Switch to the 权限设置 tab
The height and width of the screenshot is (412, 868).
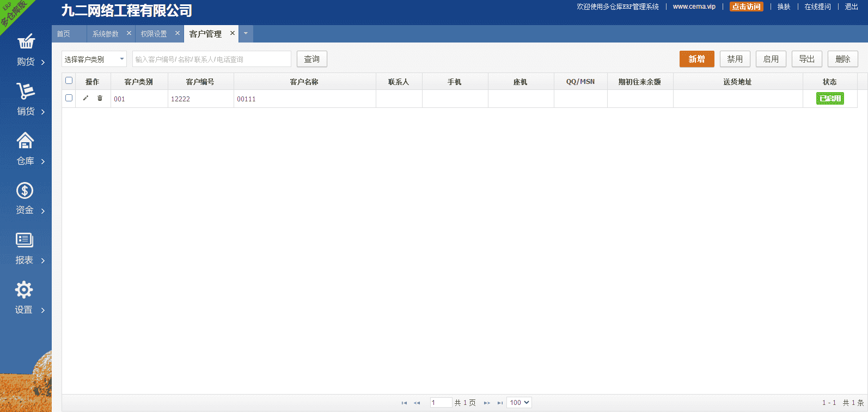(154, 34)
